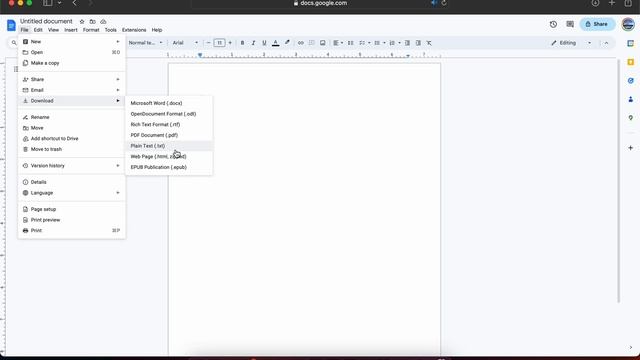Open the Format menu
Viewport: 640px width, 360px height.
coord(91,30)
